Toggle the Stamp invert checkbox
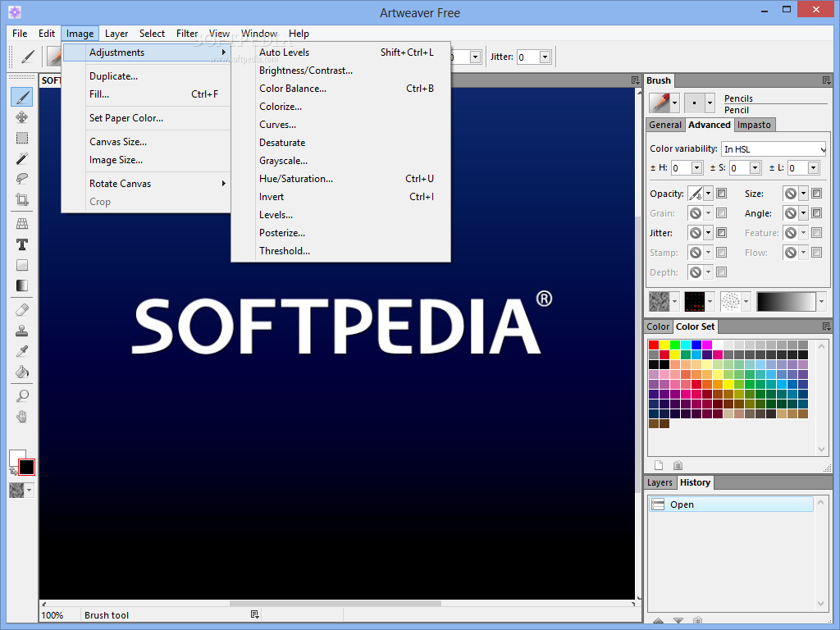The width and height of the screenshot is (840, 630). point(722,253)
